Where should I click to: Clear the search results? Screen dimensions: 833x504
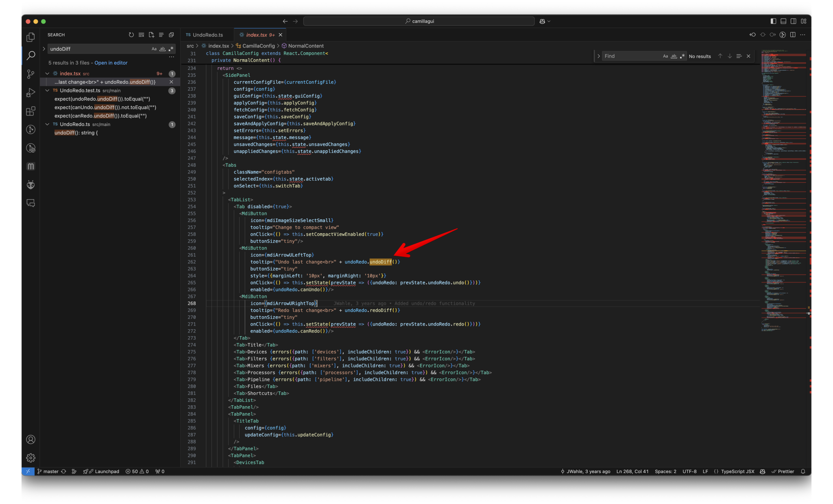coord(141,35)
